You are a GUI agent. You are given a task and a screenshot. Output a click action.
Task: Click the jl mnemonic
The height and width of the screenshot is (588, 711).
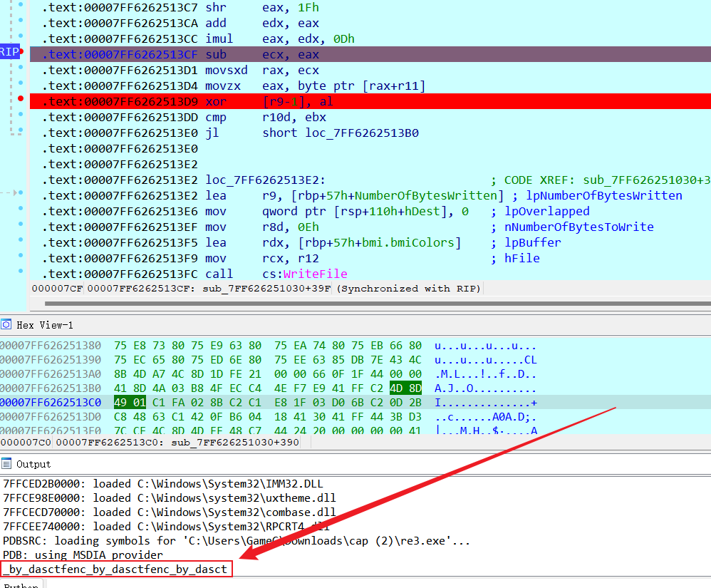coord(212,133)
